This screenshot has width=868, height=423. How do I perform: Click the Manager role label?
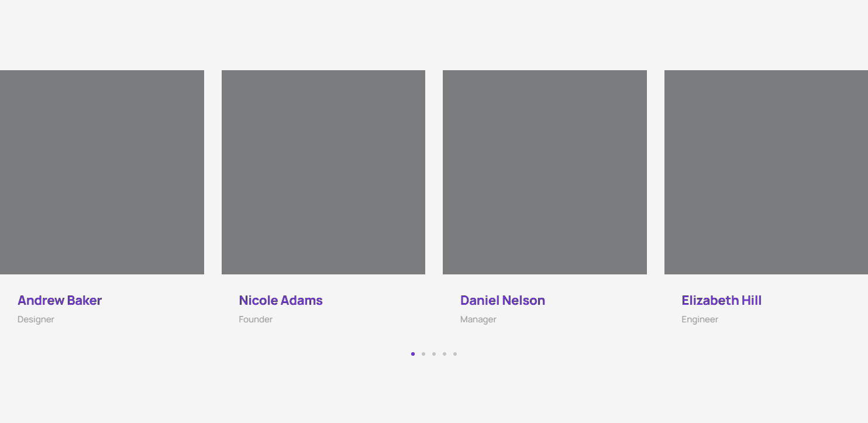point(478,319)
